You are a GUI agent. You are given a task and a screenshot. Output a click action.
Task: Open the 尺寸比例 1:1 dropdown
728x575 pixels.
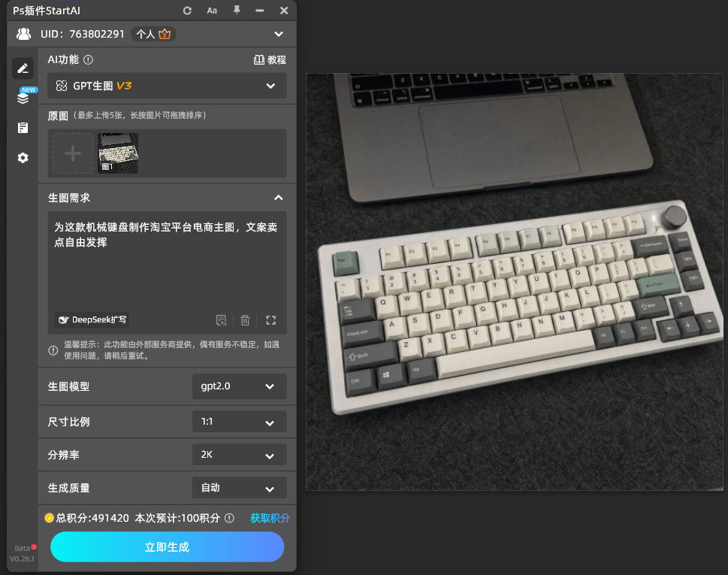coord(240,422)
